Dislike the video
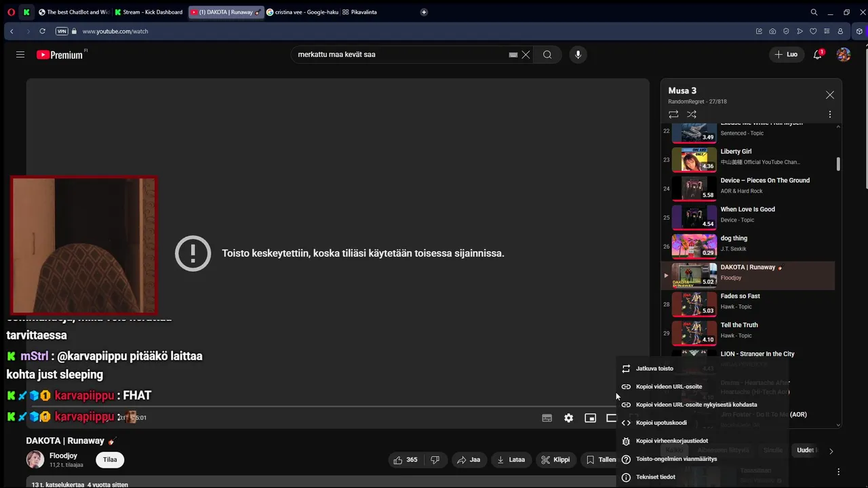The image size is (868, 488). click(435, 460)
